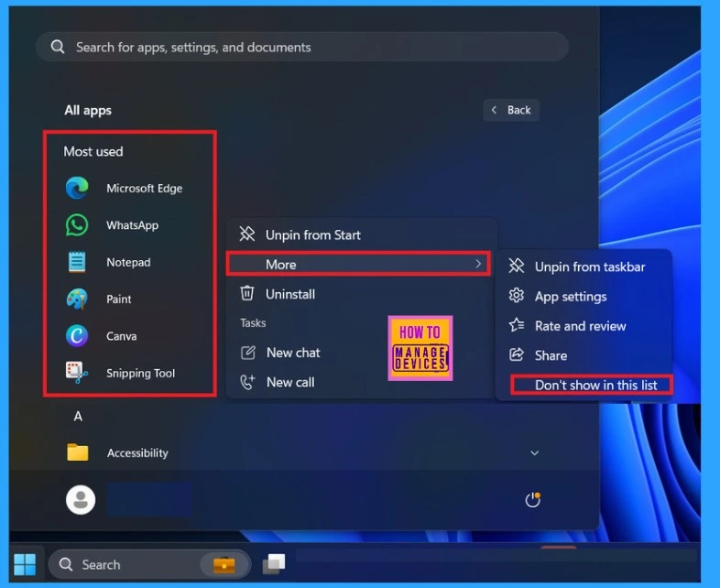This screenshot has width=720, height=588.
Task: Click the compose icon beside New chat
Action: point(248,353)
